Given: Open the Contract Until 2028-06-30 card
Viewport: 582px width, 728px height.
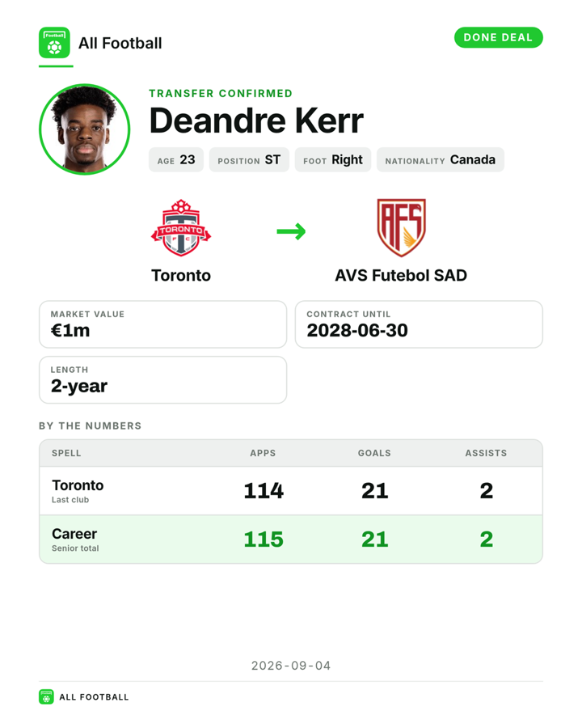Looking at the screenshot, I should pos(419,324).
